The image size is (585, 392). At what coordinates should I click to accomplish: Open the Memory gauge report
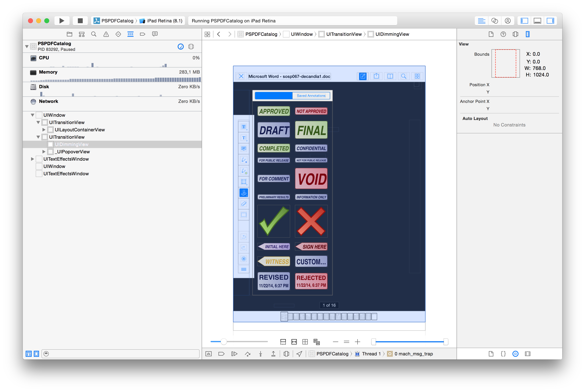coord(112,74)
